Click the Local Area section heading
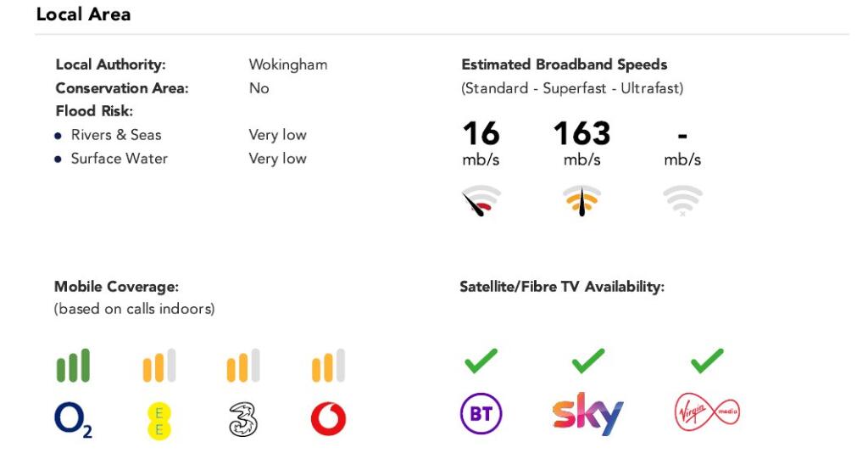Screen dimensions: 868x459 coord(83,14)
